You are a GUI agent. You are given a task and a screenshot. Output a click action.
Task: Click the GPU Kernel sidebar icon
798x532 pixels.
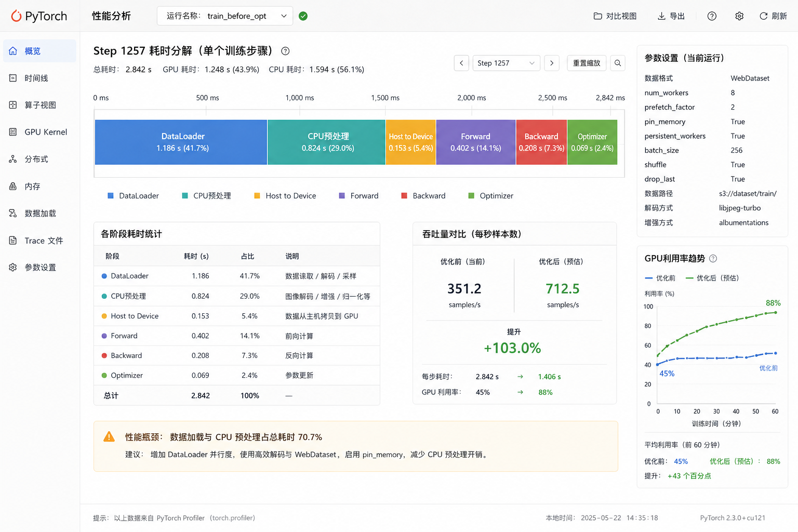[13, 132]
